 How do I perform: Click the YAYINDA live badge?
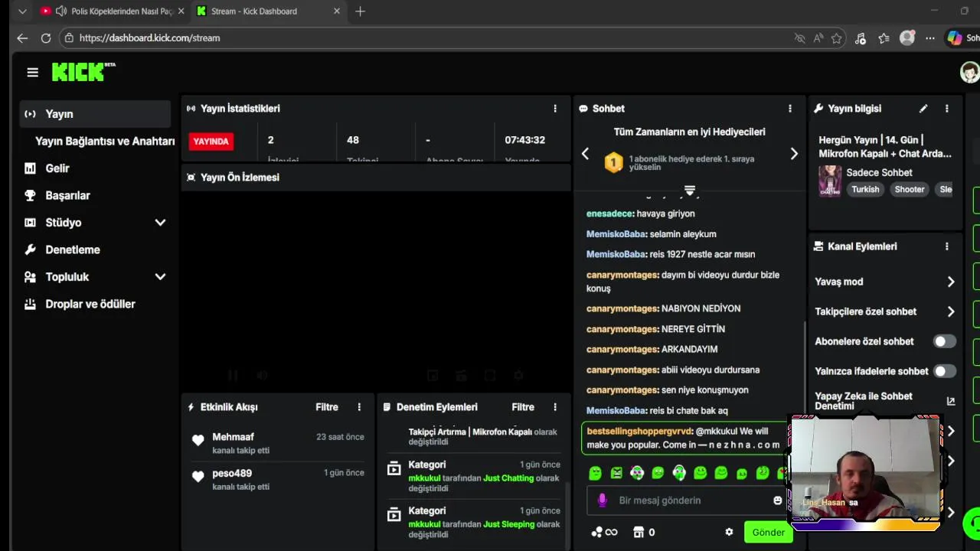pyautogui.click(x=211, y=142)
